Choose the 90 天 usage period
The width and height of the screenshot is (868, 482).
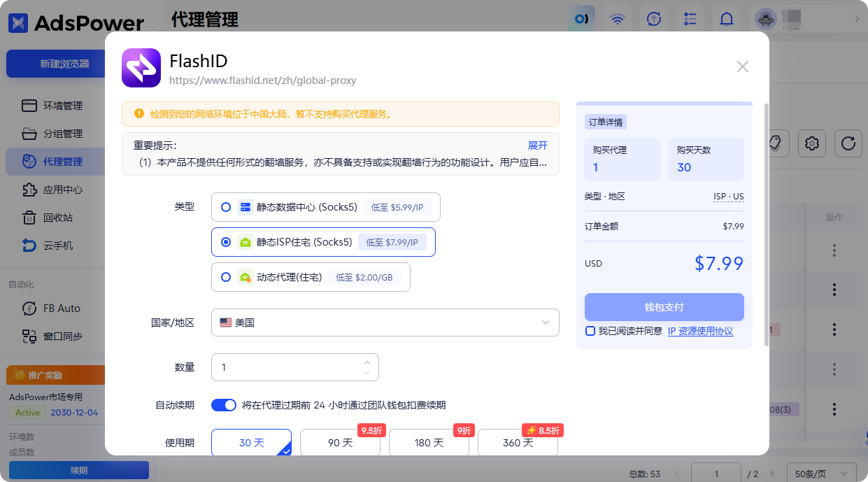(x=340, y=443)
